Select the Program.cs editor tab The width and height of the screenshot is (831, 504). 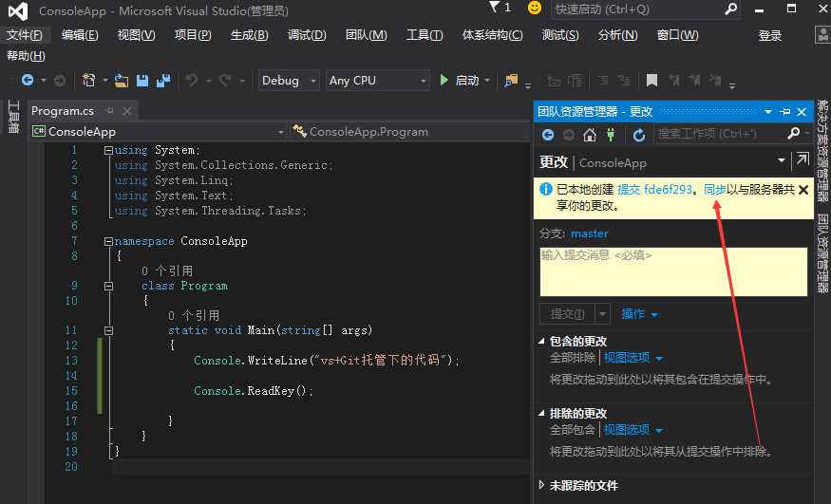[63, 111]
